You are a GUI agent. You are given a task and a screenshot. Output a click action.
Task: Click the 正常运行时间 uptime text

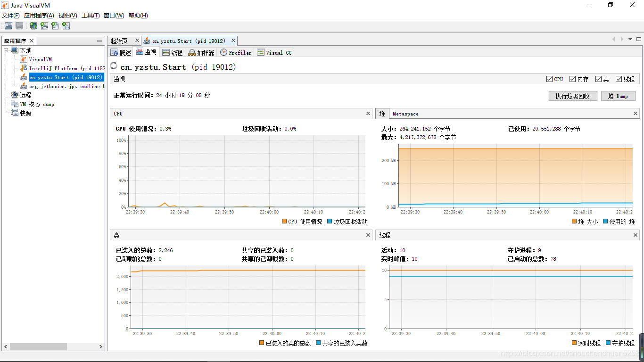(162, 95)
